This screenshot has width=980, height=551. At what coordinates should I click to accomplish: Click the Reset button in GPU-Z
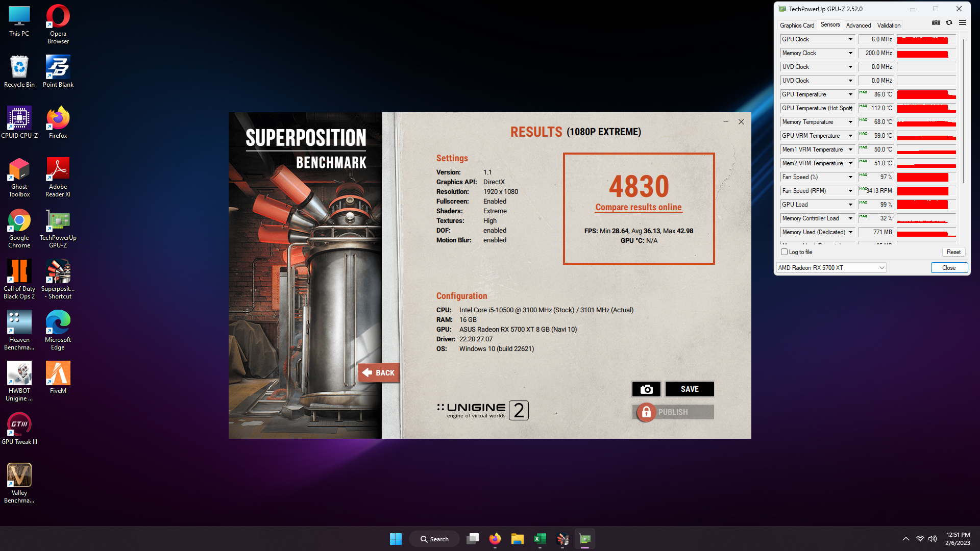[x=953, y=252]
